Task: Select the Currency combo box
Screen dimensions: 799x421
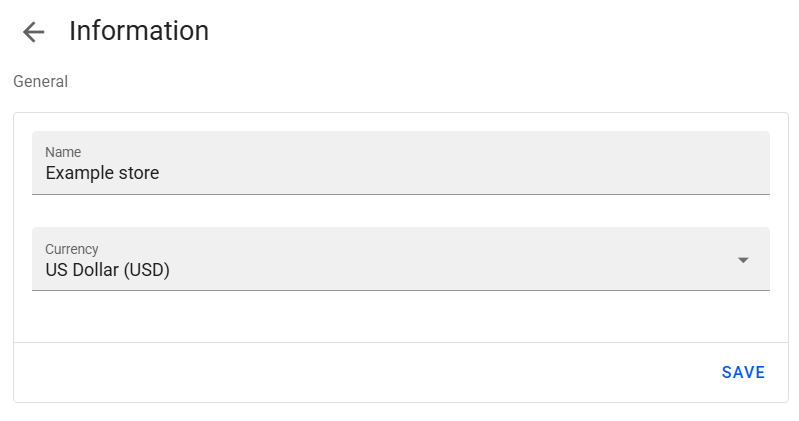Action: 400,259
